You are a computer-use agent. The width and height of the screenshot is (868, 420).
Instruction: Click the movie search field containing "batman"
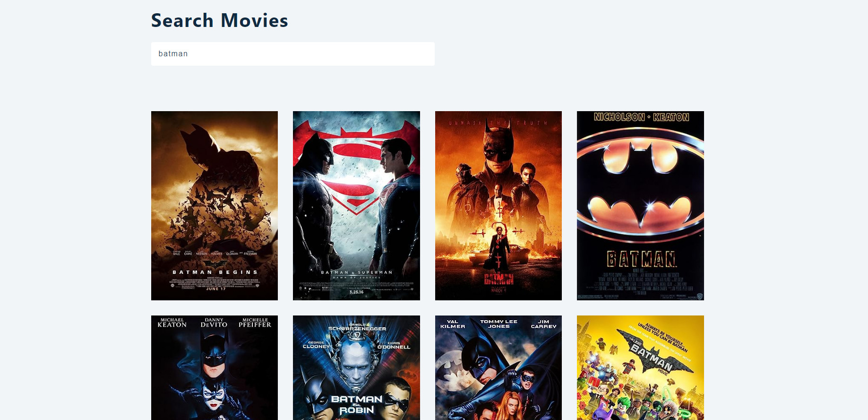point(292,54)
